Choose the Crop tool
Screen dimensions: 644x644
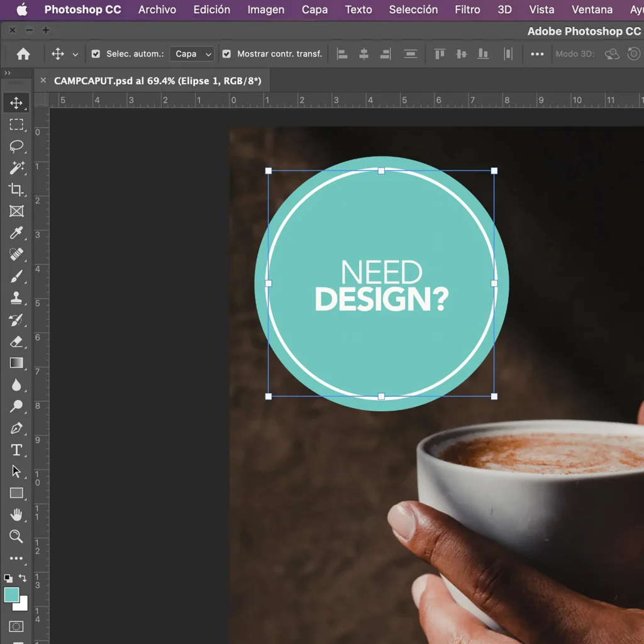coord(16,190)
